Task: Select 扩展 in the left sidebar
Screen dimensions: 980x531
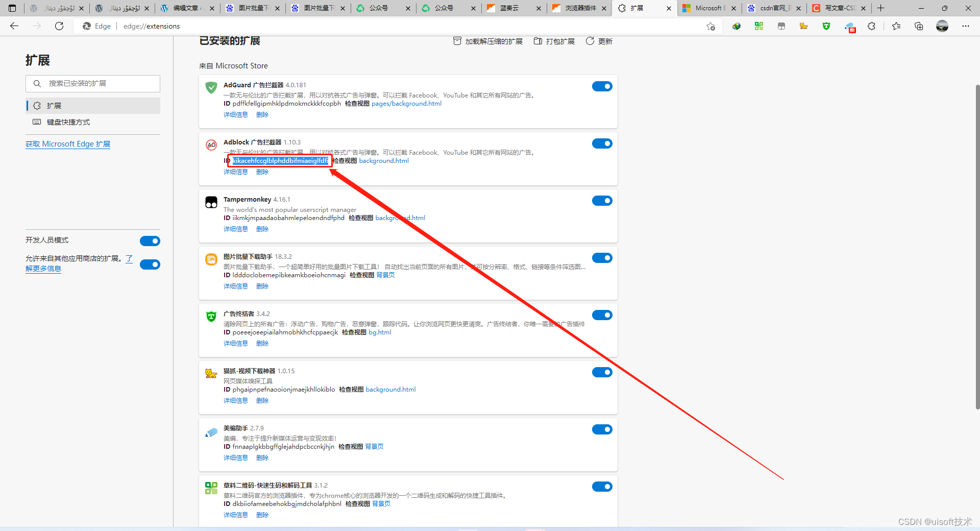Action: pos(93,106)
